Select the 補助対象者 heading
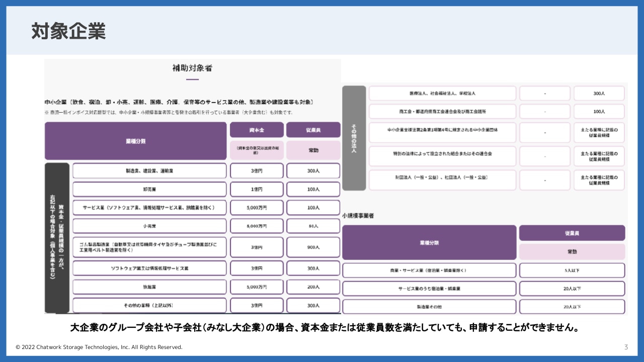644x362 pixels. coord(192,68)
